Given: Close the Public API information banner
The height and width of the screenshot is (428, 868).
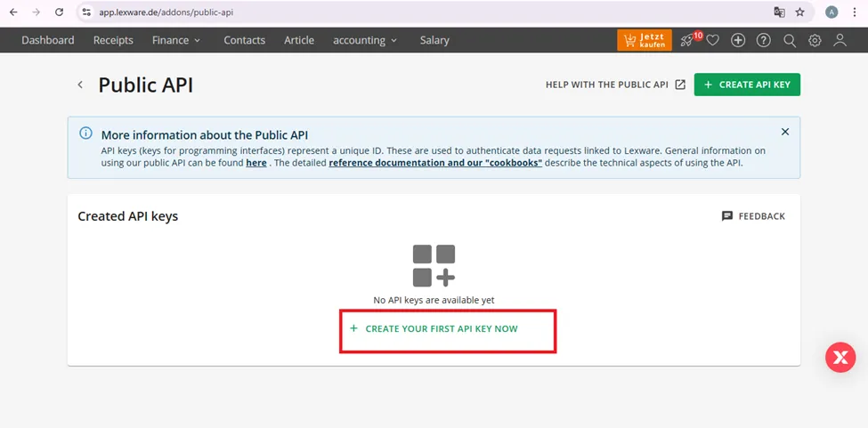Looking at the screenshot, I should tap(785, 132).
